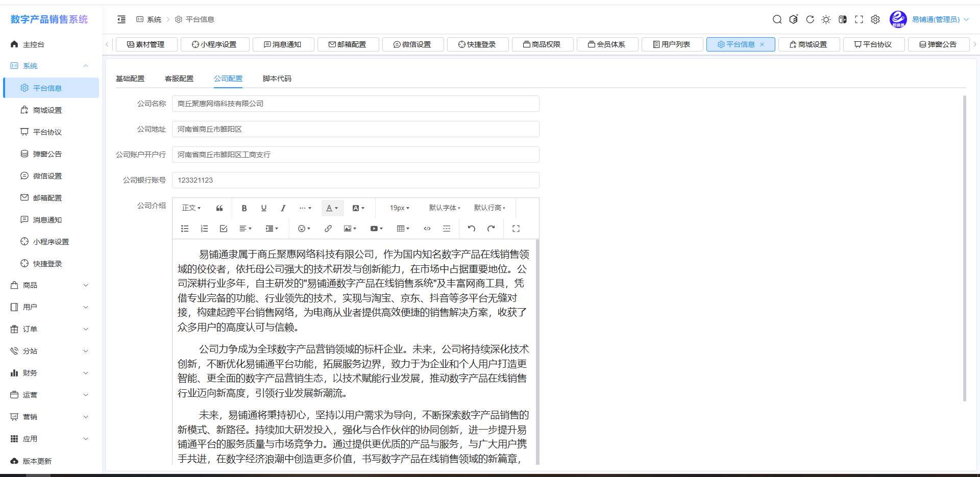Refresh the page with the reload icon
The width and height of the screenshot is (980, 477).
pos(810,19)
